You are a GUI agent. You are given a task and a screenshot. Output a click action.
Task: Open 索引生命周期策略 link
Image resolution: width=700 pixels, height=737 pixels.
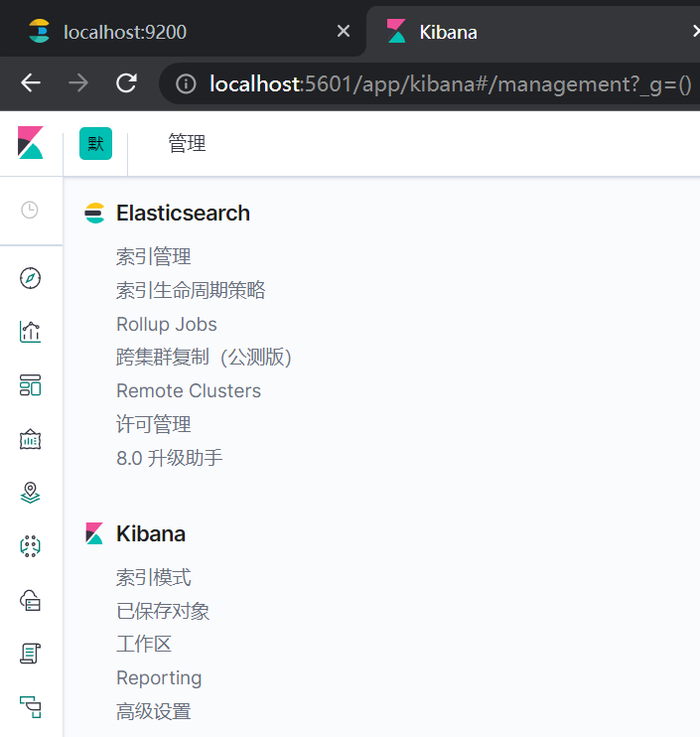coord(191,290)
